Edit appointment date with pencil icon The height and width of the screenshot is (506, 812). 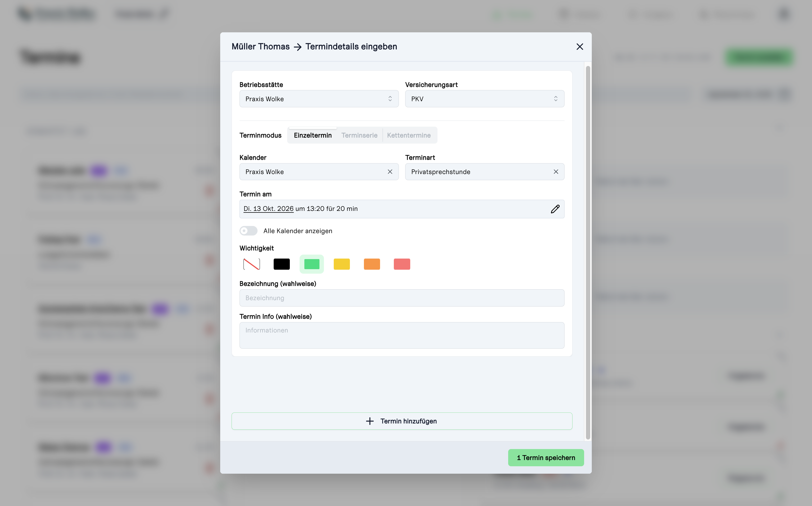pyautogui.click(x=555, y=209)
